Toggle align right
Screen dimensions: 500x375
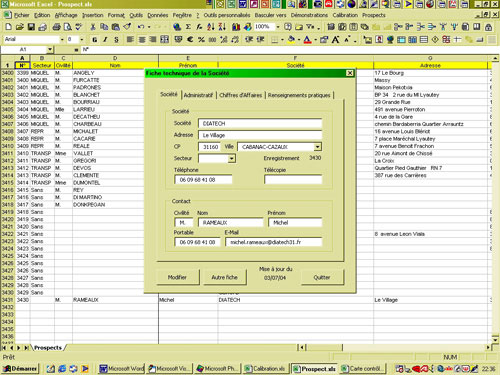(153, 40)
